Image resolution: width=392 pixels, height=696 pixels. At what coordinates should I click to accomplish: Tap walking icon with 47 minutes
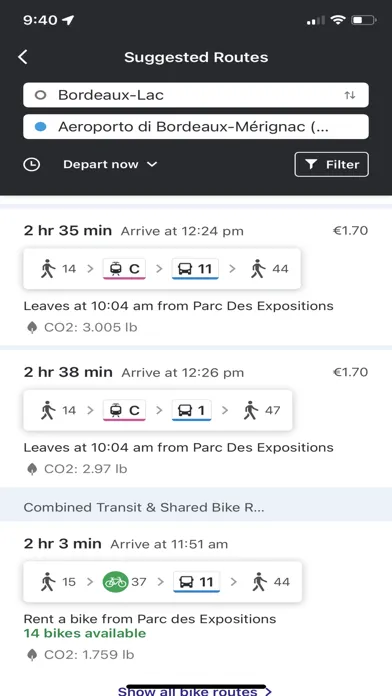[251, 411]
